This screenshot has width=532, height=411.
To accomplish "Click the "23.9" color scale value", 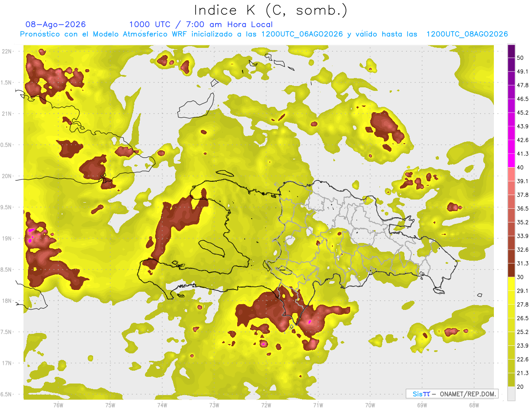I will pos(522,346).
